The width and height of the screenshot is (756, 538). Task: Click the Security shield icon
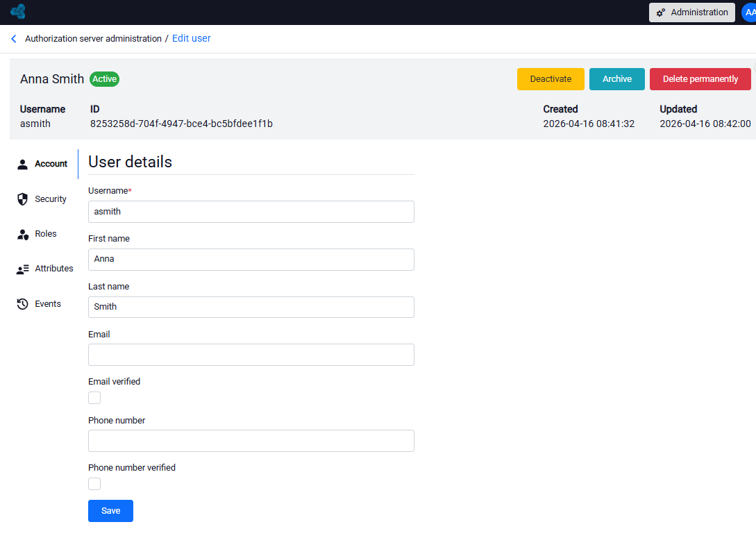click(x=23, y=199)
